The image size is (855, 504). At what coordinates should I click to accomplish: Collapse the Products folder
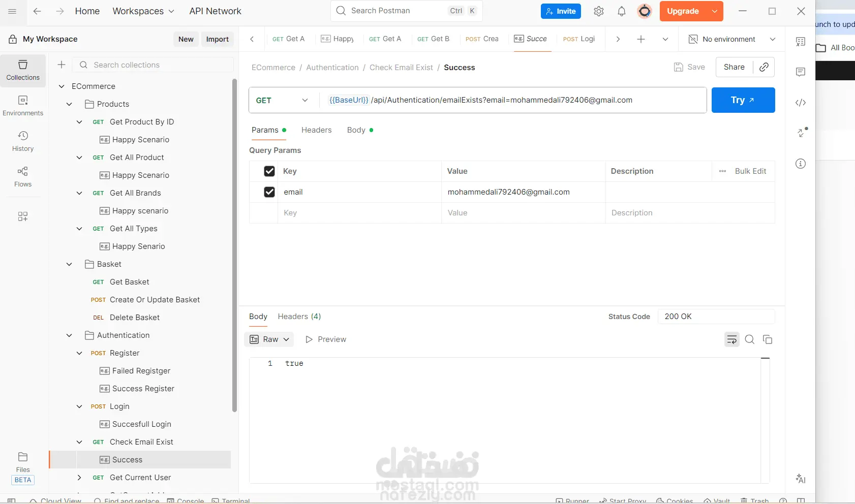pos(70,104)
